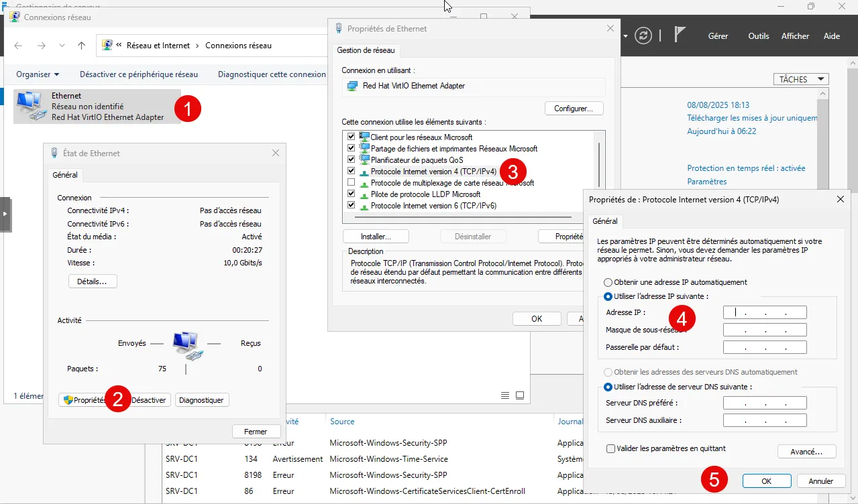The image size is (858, 504).
Task: Expand the Organiser menu
Action: point(38,74)
